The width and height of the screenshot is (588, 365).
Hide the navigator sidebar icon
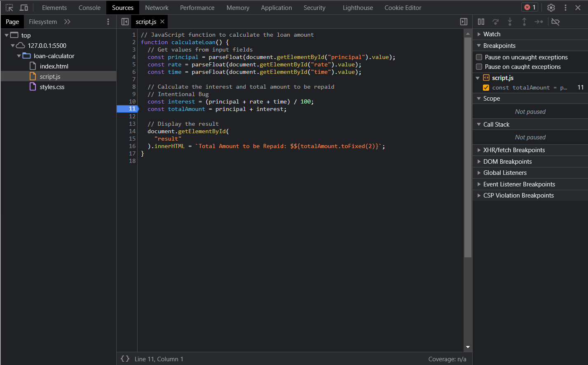point(125,22)
